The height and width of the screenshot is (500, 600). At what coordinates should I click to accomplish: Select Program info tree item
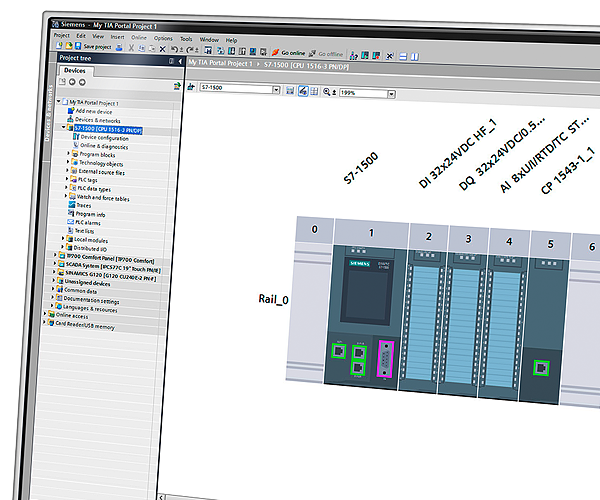coord(90,214)
